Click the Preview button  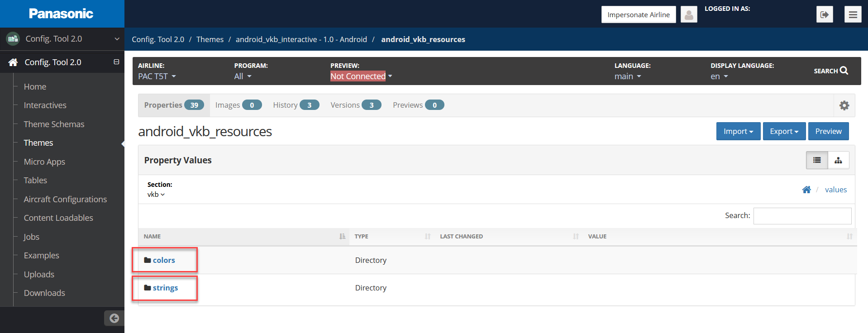click(x=828, y=131)
